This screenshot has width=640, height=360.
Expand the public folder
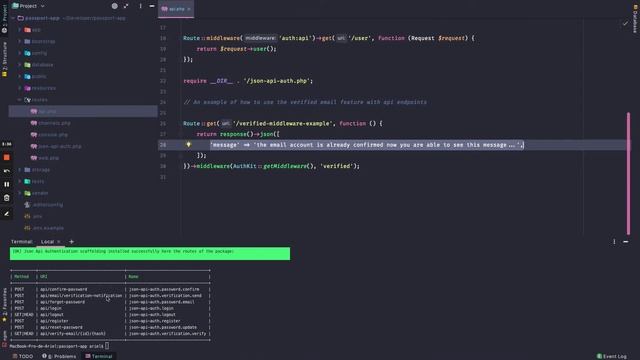[20, 76]
